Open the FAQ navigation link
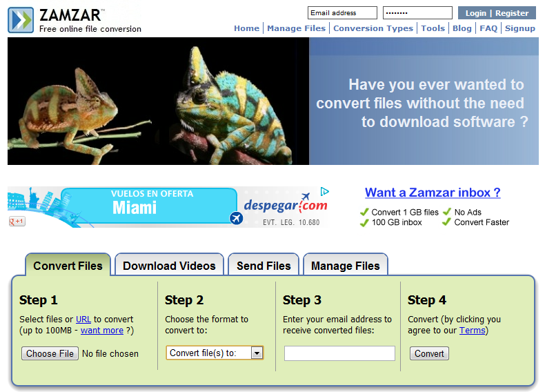This screenshot has height=392, width=545. point(488,28)
